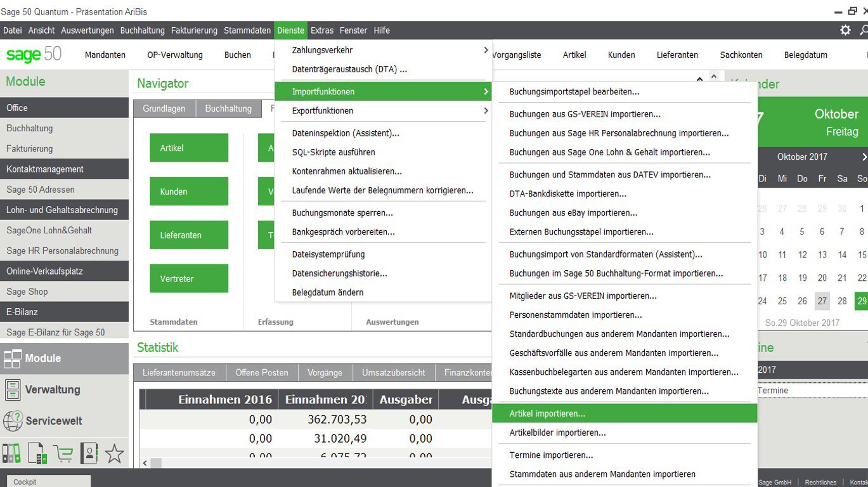
Task: Close the open Dienste menu
Action: (x=291, y=30)
